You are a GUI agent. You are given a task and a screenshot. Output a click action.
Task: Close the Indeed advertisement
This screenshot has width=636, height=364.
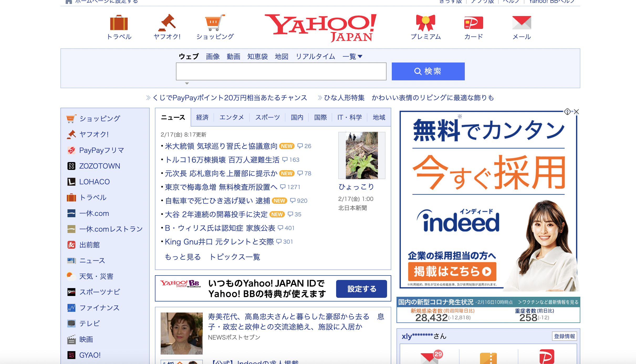tap(576, 112)
